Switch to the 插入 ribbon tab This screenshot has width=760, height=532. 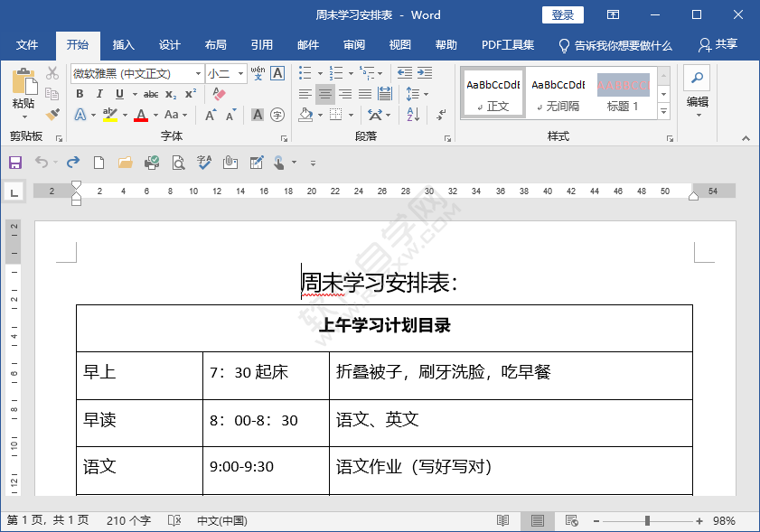[x=123, y=44]
